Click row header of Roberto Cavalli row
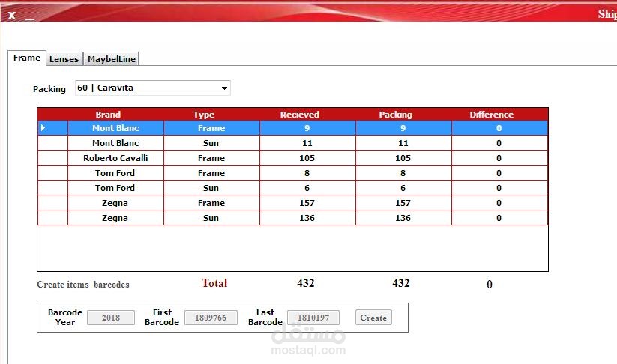This screenshot has width=617, height=364. (x=52, y=158)
